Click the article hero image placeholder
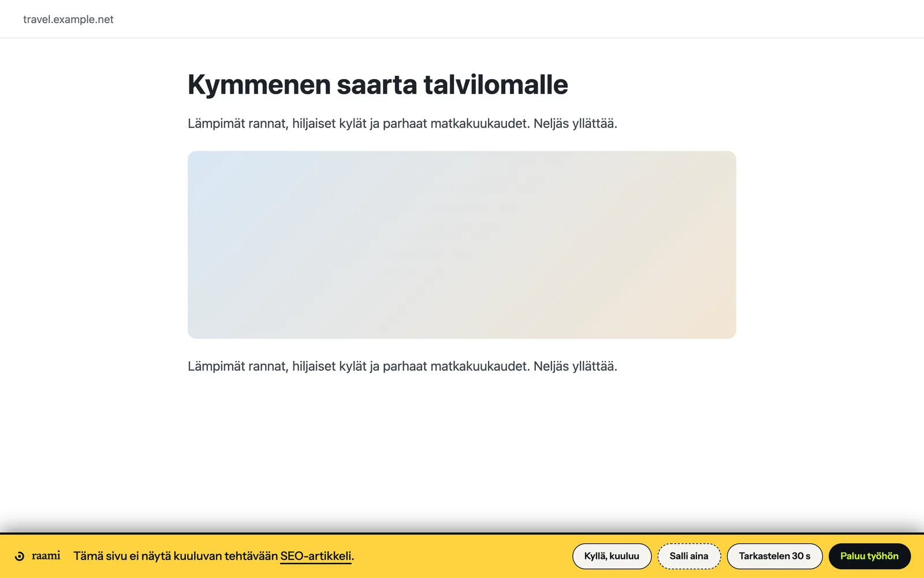 pyautogui.click(x=462, y=245)
